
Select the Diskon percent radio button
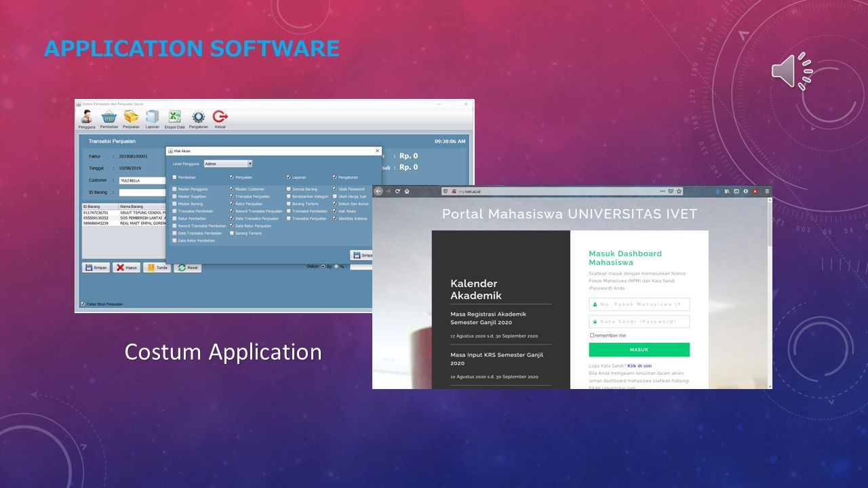(336, 266)
